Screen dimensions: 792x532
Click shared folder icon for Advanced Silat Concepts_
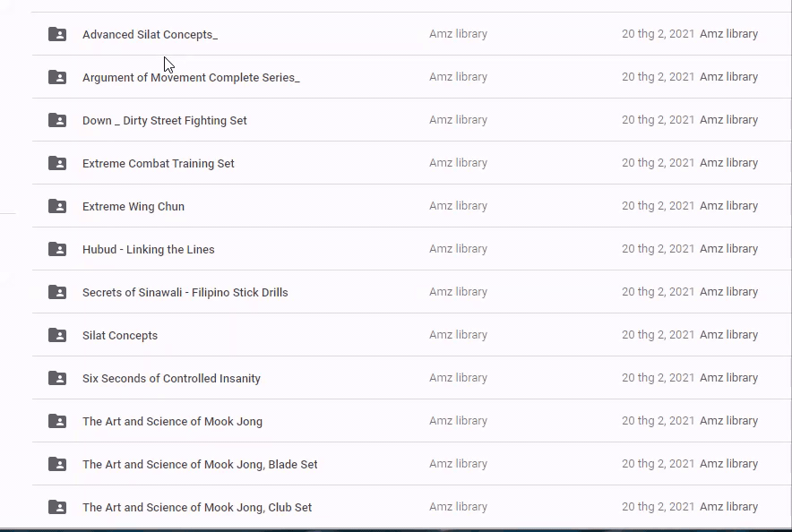57,34
